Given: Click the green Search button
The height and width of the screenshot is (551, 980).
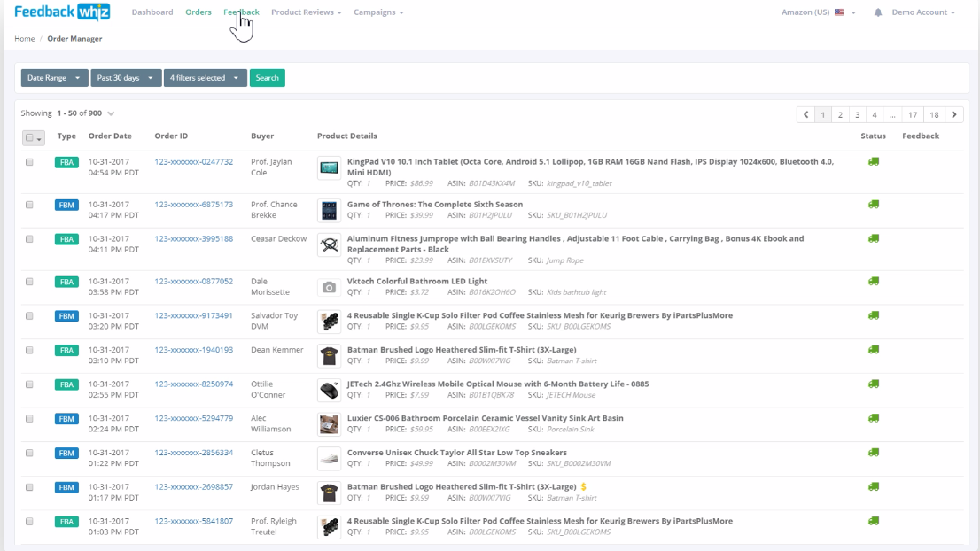Looking at the screenshot, I should (x=268, y=77).
